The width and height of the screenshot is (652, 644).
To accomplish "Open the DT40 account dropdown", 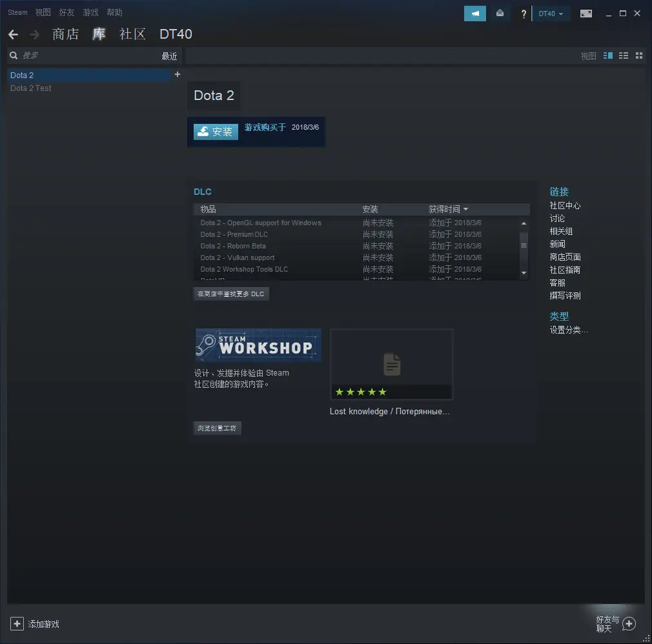I will point(551,14).
